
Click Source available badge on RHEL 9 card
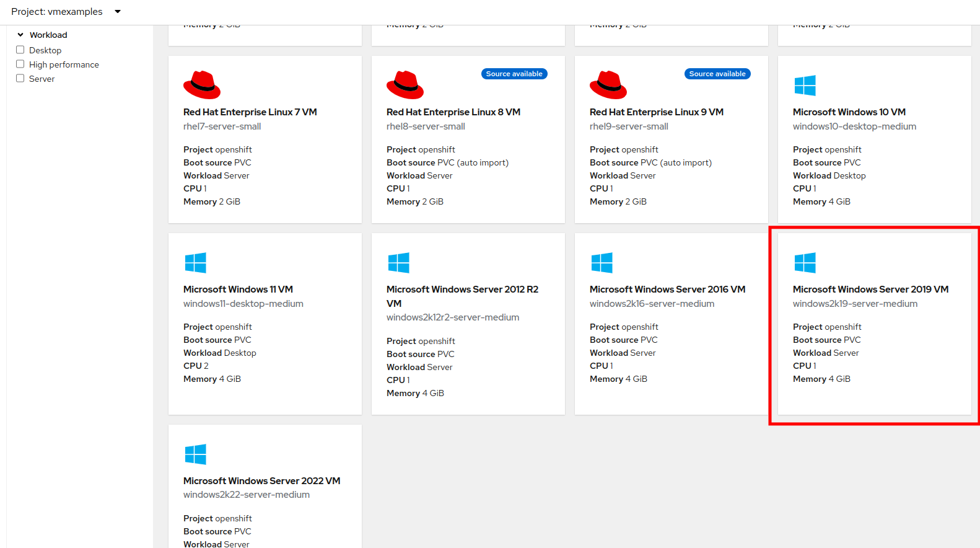(x=717, y=74)
